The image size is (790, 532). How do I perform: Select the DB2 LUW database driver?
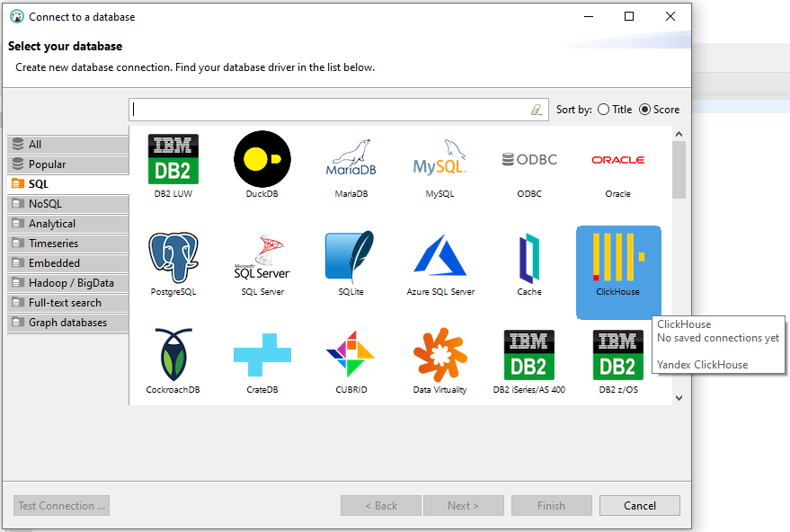click(173, 159)
